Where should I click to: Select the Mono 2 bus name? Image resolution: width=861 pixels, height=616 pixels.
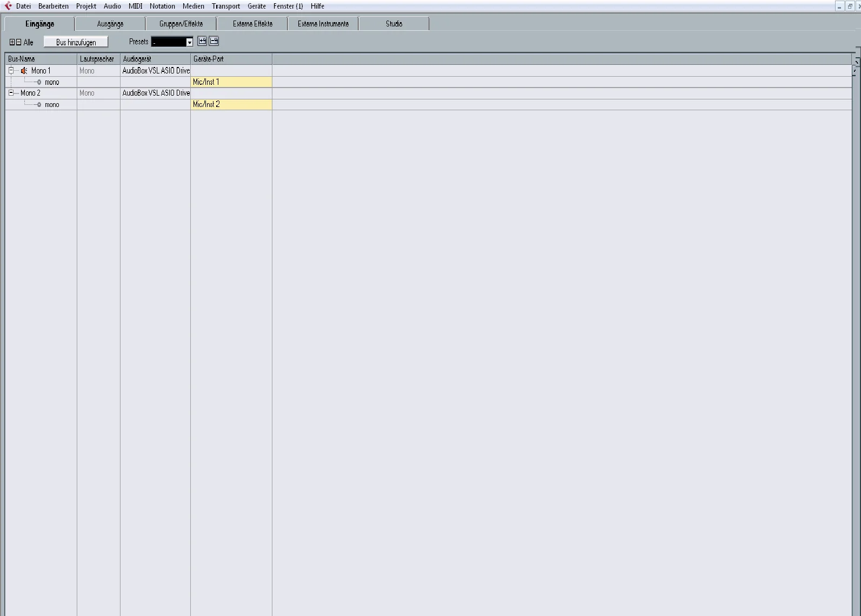click(30, 93)
